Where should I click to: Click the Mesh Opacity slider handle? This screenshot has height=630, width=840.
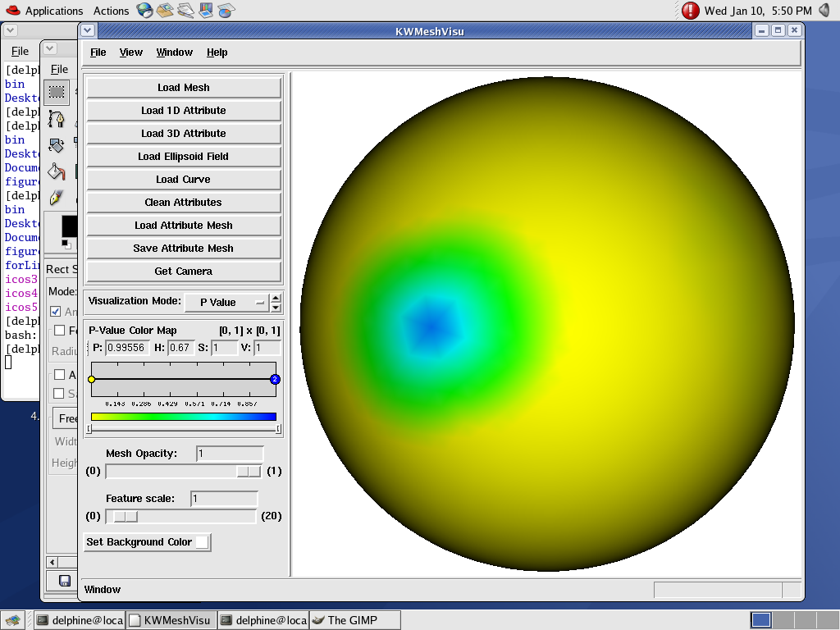[249, 471]
